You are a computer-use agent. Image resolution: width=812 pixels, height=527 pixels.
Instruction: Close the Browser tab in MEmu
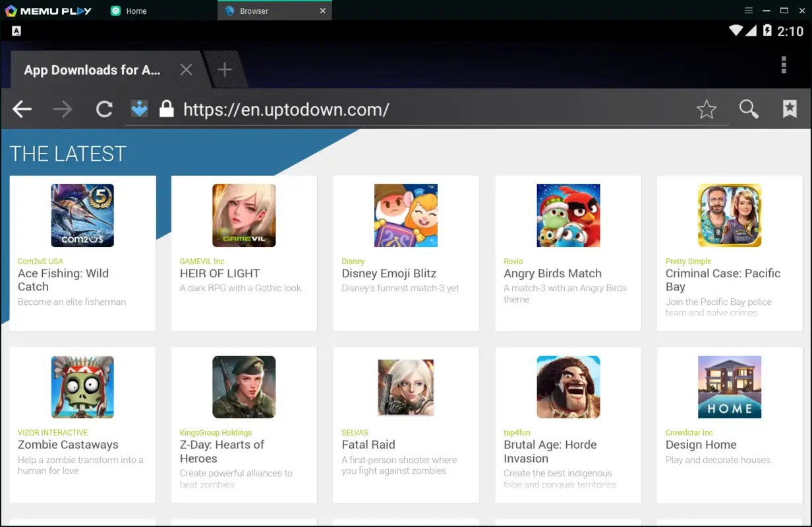(x=322, y=10)
